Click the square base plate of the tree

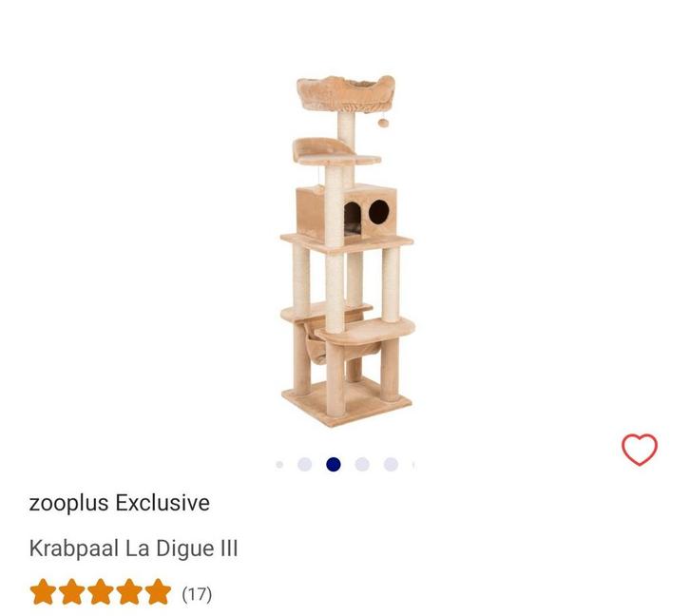347,403
